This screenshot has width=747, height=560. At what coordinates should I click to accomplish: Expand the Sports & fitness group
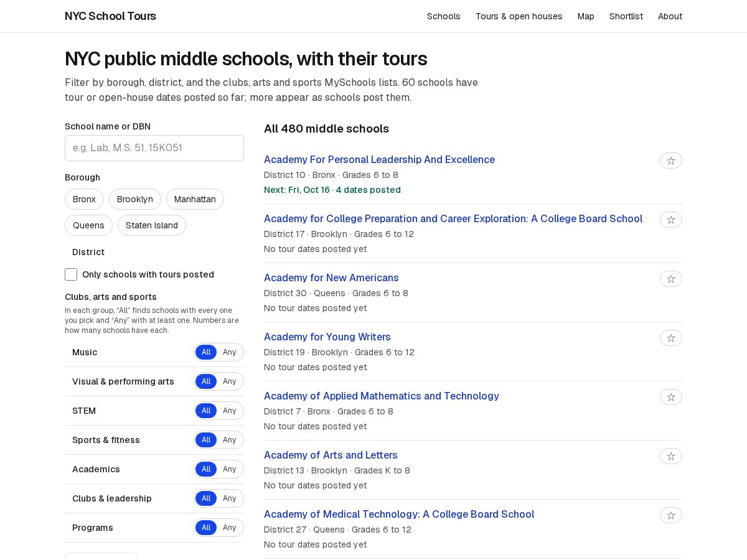106,440
